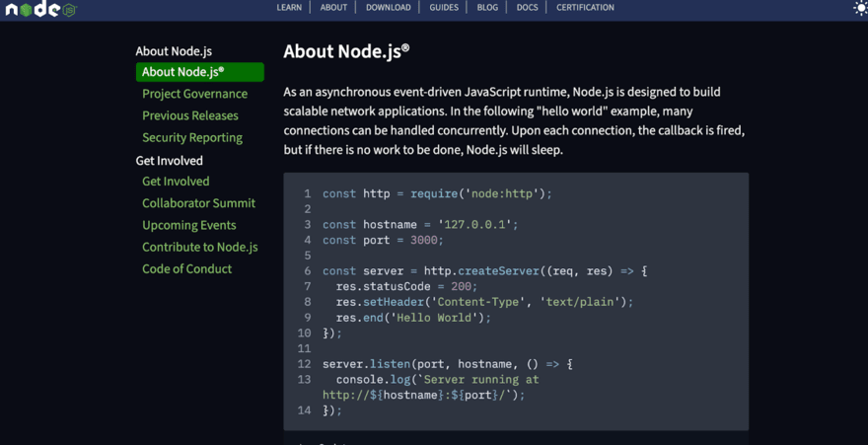Click code line containing http.createServer
Image resolution: width=868 pixels, height=445 pixels.
coord(485,271)
